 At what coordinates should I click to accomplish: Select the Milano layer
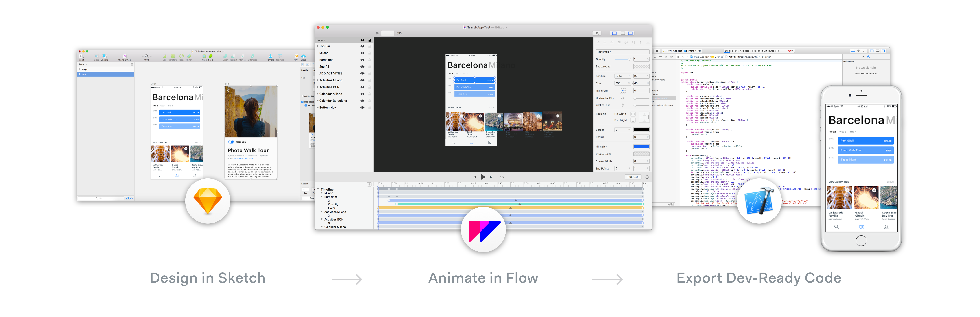click(x=324, y=53)
